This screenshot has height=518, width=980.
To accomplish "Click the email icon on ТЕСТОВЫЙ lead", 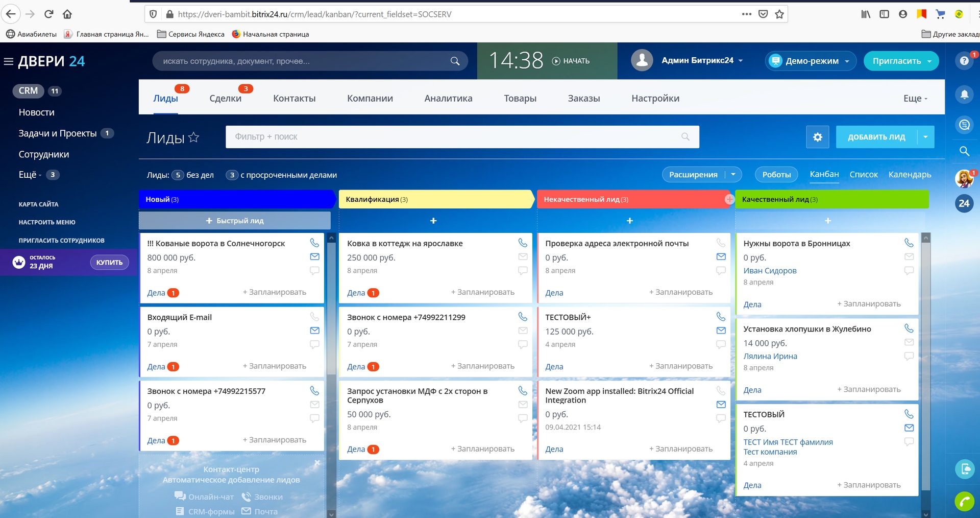I will [x=909, y=428].
